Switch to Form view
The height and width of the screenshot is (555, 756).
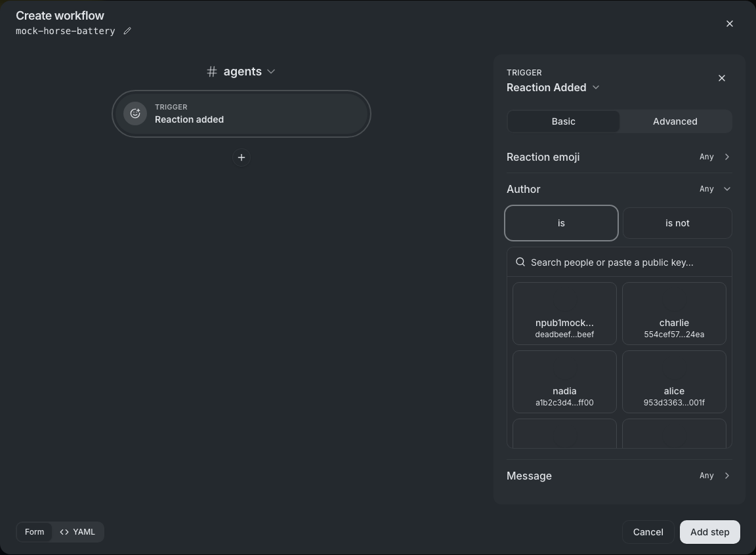coord(34,532)
